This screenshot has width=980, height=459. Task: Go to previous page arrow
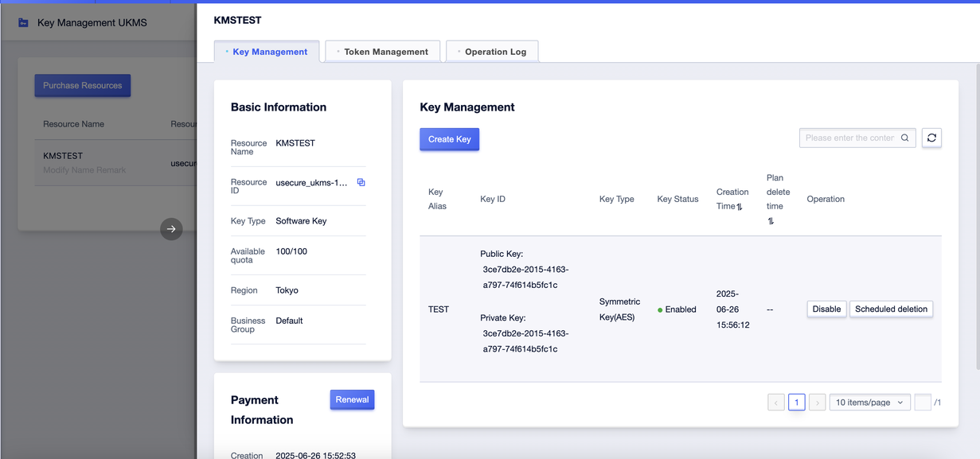click(776, 403)
